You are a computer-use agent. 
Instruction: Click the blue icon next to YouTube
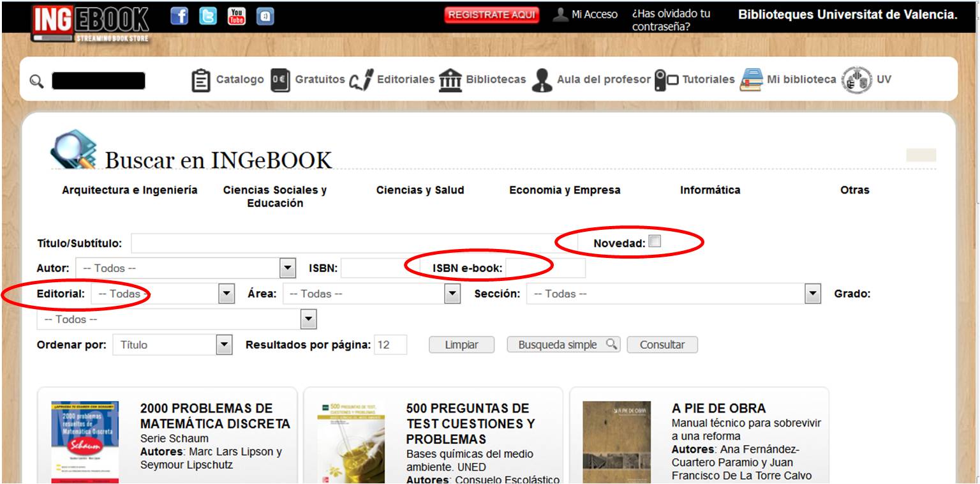pyautogui.click(x=265, y=17)
